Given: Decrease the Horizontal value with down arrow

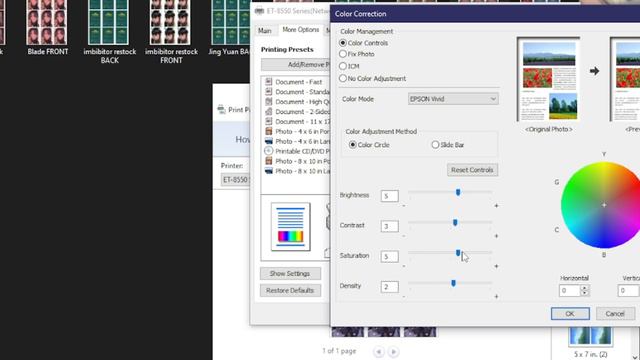Looking at the screenshot, I should click(x=584, y=293).
